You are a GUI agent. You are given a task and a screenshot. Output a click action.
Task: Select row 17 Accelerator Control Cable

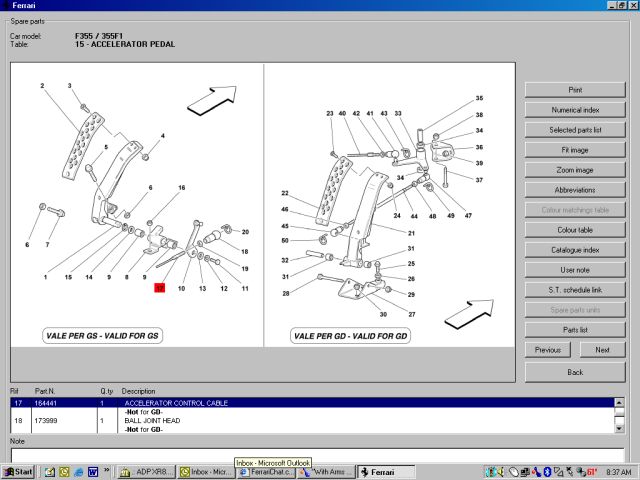pyautogui.click(x=312, y=403)
